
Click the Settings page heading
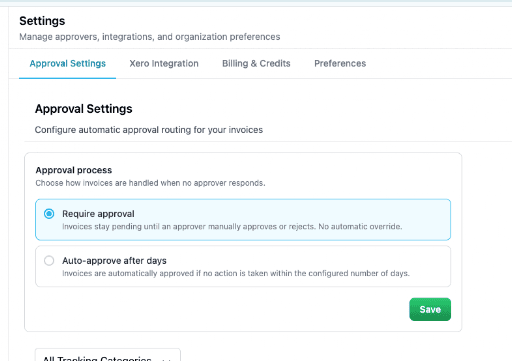click(x=42, y=21)
